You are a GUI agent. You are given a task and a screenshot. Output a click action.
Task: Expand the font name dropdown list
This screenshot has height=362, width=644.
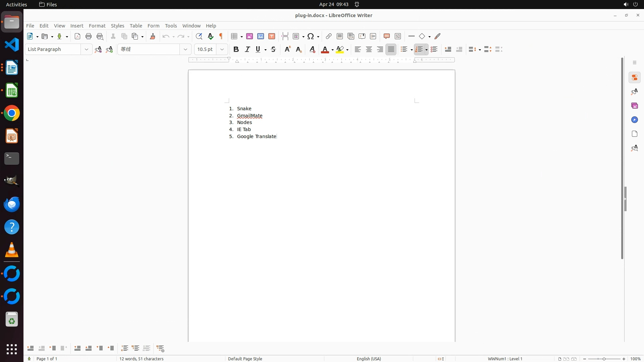pyautogui.click(x=185, y=49)
